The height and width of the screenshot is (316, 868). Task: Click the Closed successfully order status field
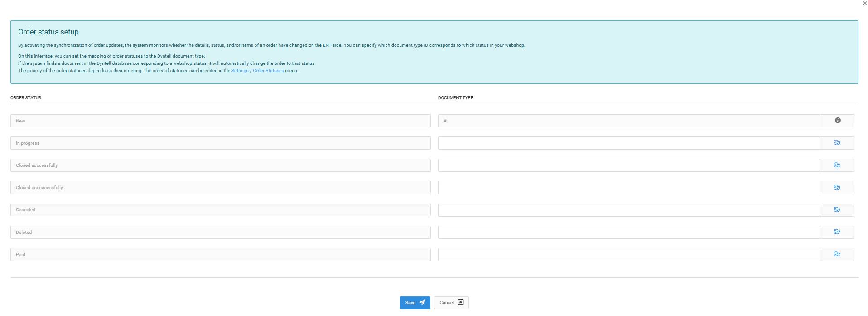pos(220,165)
